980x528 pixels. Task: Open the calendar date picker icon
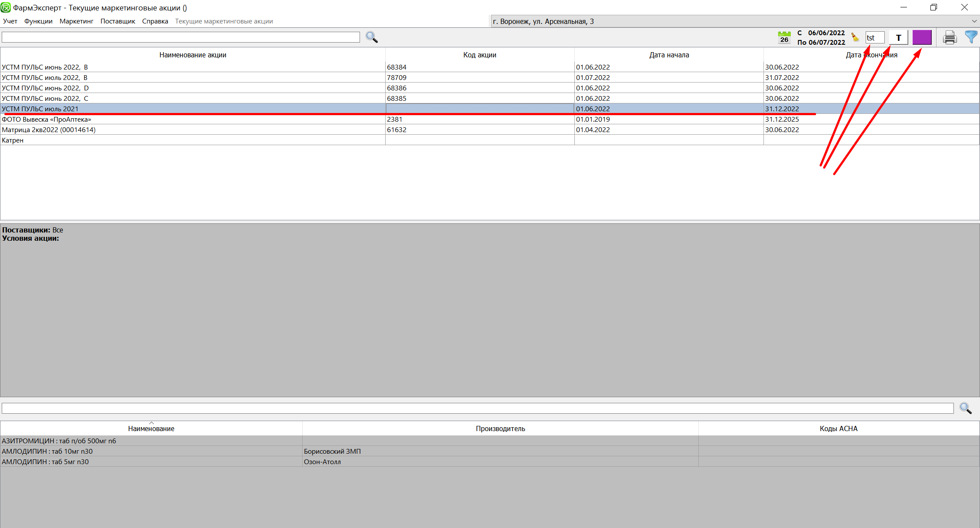coord(784,37)
